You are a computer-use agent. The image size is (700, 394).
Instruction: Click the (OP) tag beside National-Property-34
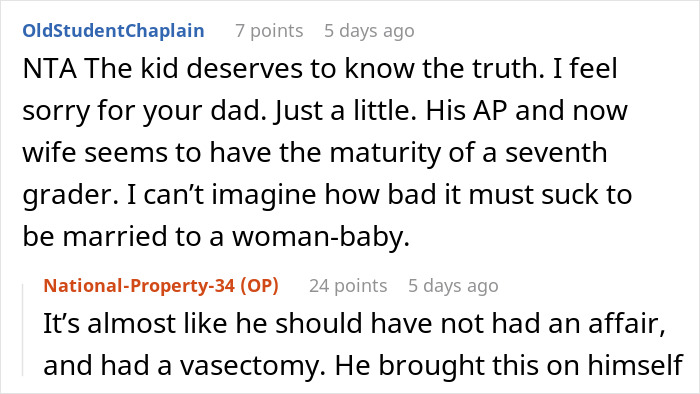pyautogui.click(x=259, y=286)
